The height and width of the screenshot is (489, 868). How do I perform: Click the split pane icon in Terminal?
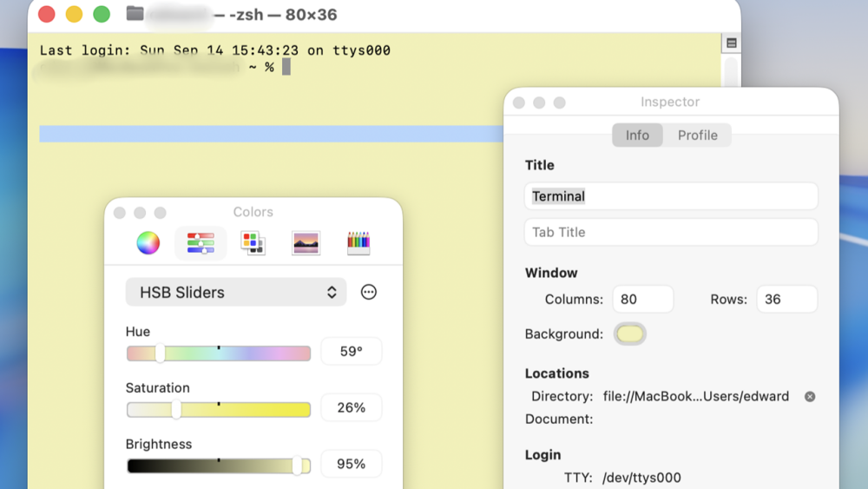pos(731,43)
